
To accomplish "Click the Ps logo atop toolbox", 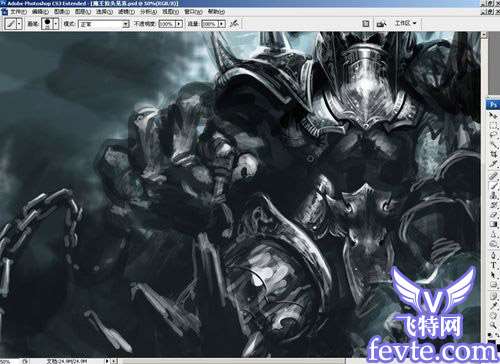I will 493,105.
